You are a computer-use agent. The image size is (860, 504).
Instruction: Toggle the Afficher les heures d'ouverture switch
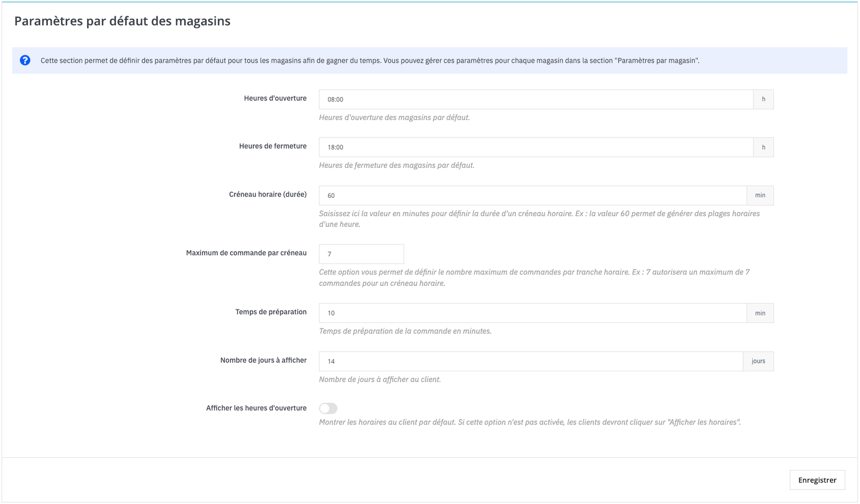point(328,408)
